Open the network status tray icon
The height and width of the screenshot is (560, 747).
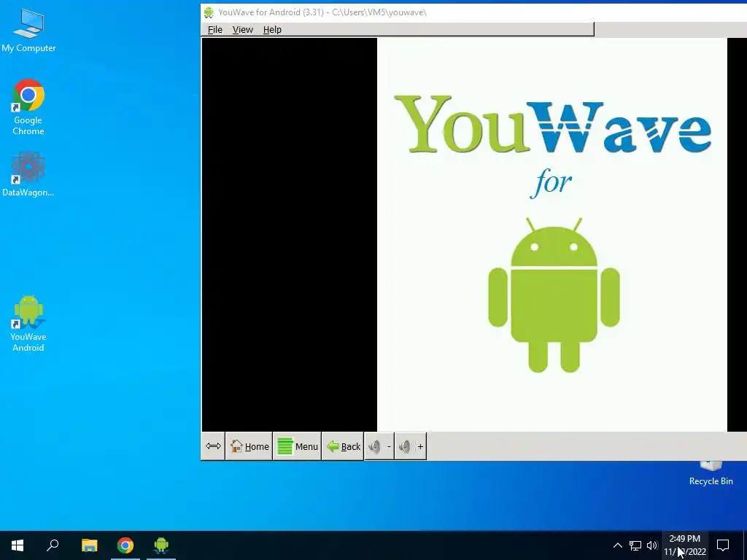coord(635,545)
